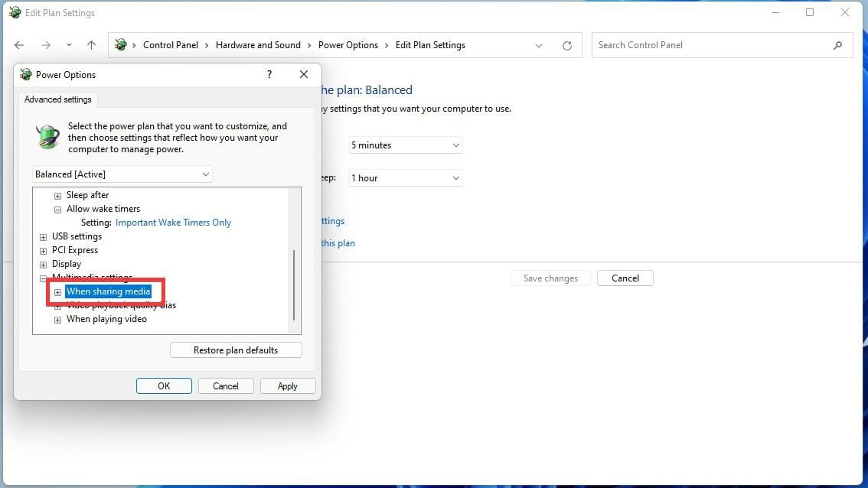Expand the USB settings tree item

pos(43,236)
